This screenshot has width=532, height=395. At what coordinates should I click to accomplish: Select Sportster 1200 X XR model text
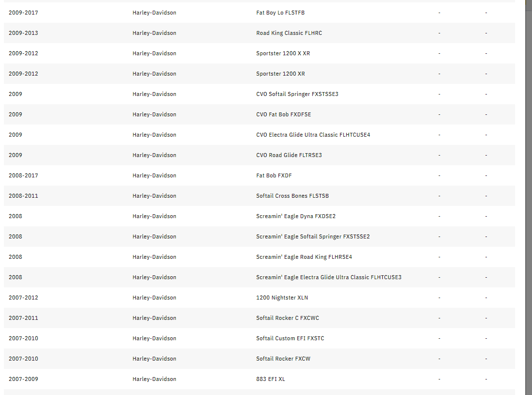(x=283, y=53)
